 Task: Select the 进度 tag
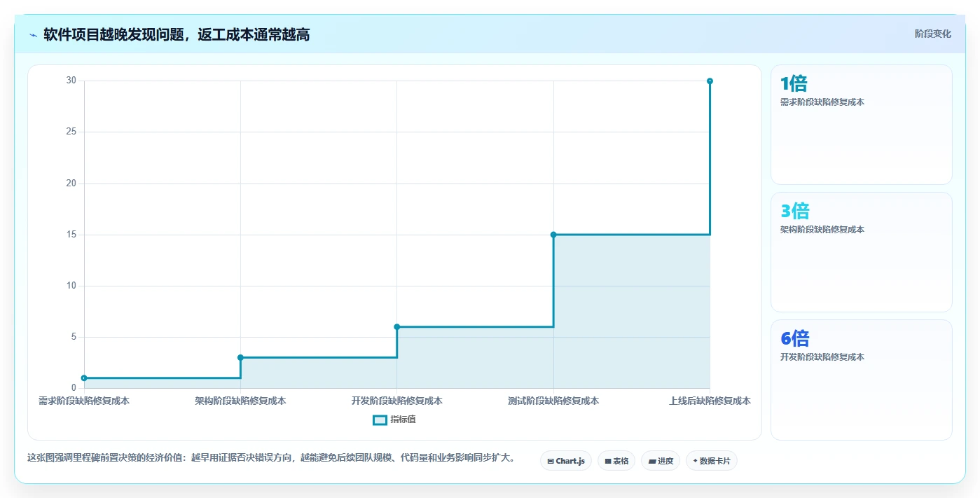coord(661,461)
